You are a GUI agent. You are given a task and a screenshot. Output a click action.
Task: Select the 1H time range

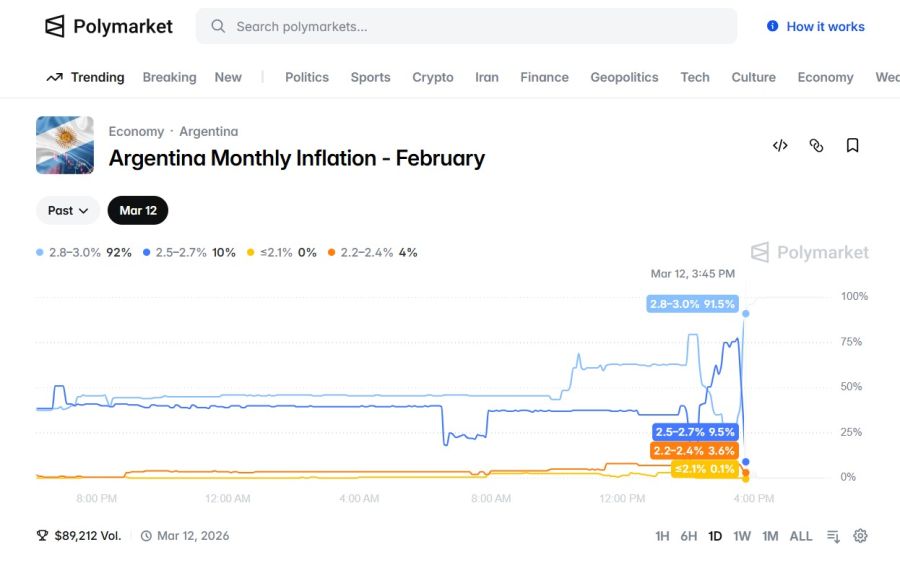(662, 536)
